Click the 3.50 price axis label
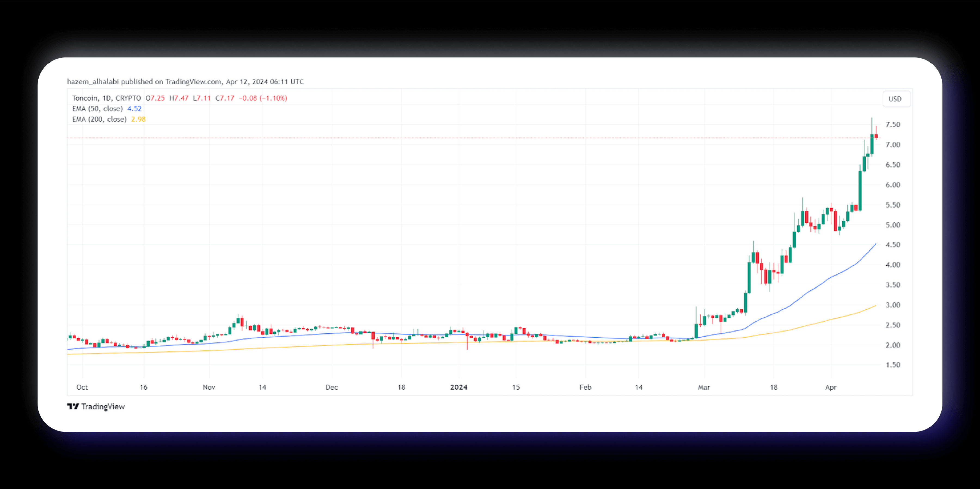The image size is (980, 489). 893,285
